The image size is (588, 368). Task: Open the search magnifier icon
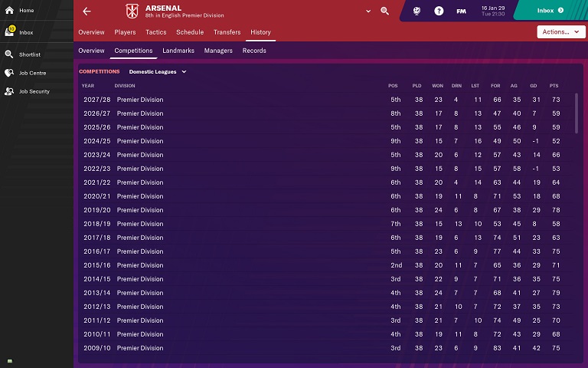pos(384,11)
